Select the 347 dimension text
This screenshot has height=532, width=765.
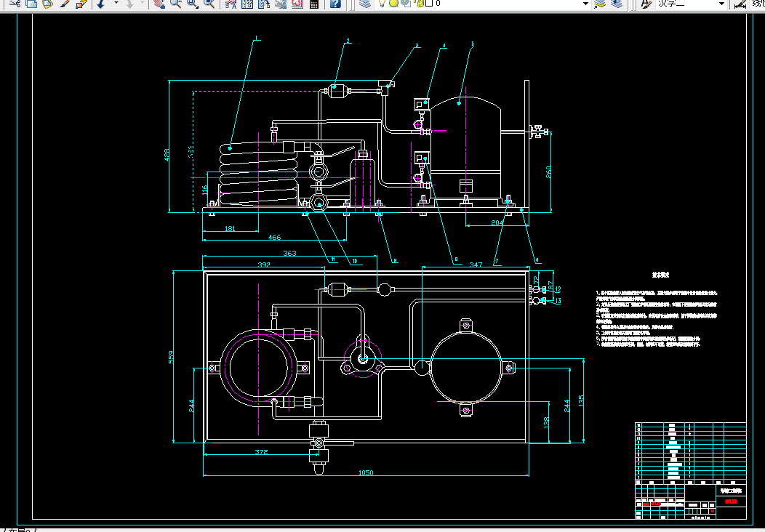(x=476, y=265)
